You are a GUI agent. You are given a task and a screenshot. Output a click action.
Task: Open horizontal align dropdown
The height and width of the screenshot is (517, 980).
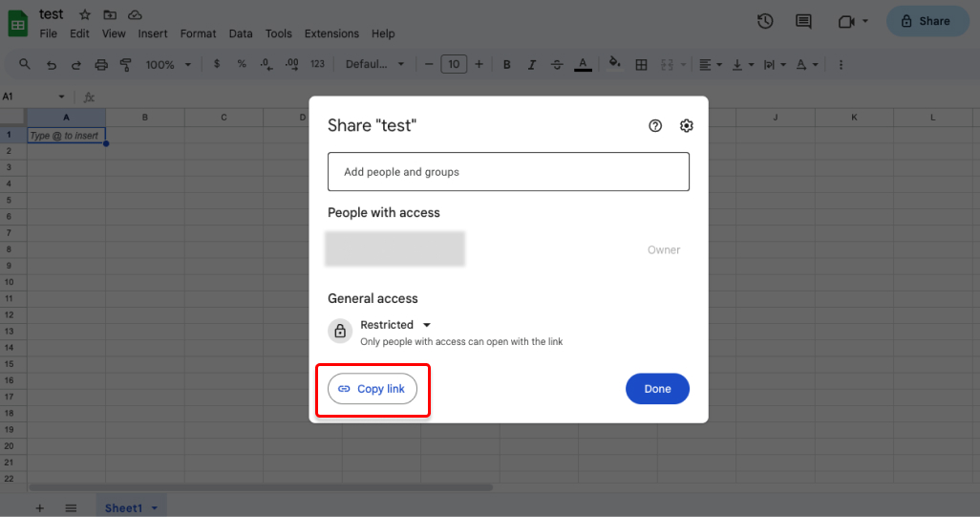coord(710,64)
